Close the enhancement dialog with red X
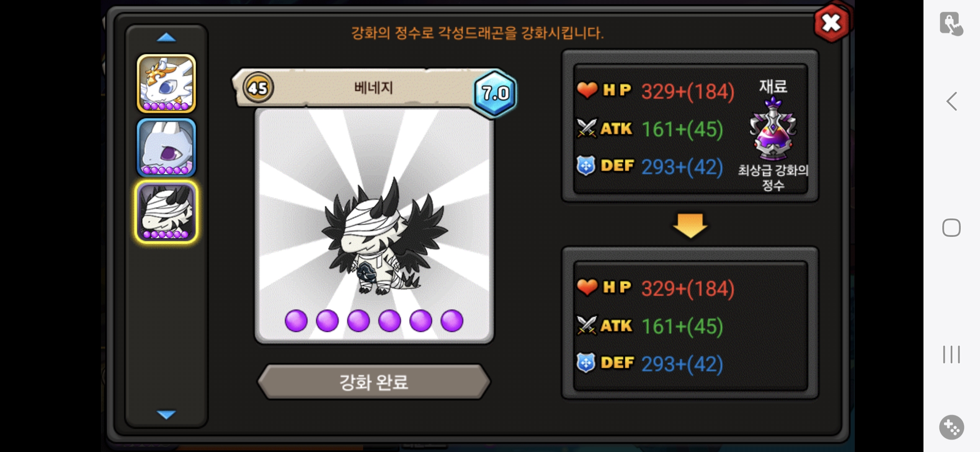 click(x=831, y=23)
